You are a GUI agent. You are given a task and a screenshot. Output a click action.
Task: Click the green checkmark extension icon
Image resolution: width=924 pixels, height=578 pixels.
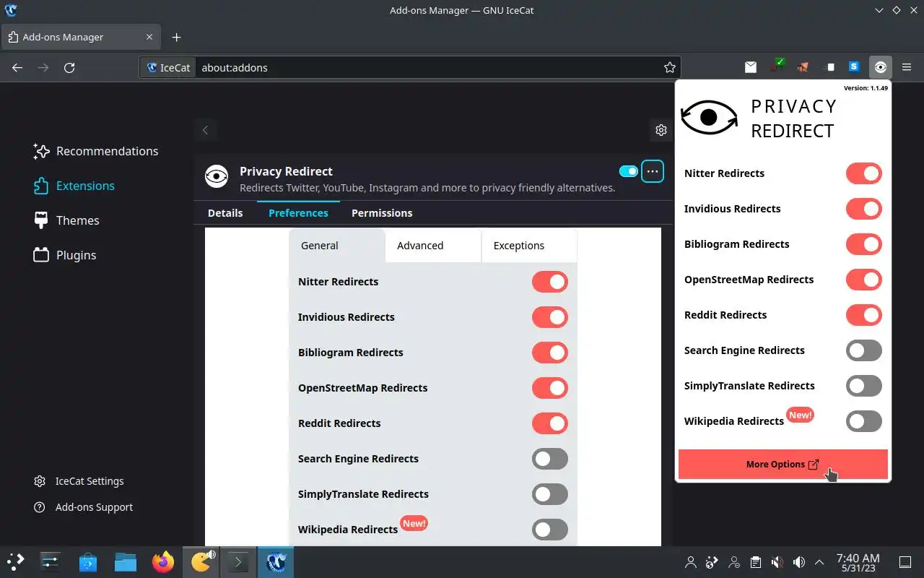778,66
